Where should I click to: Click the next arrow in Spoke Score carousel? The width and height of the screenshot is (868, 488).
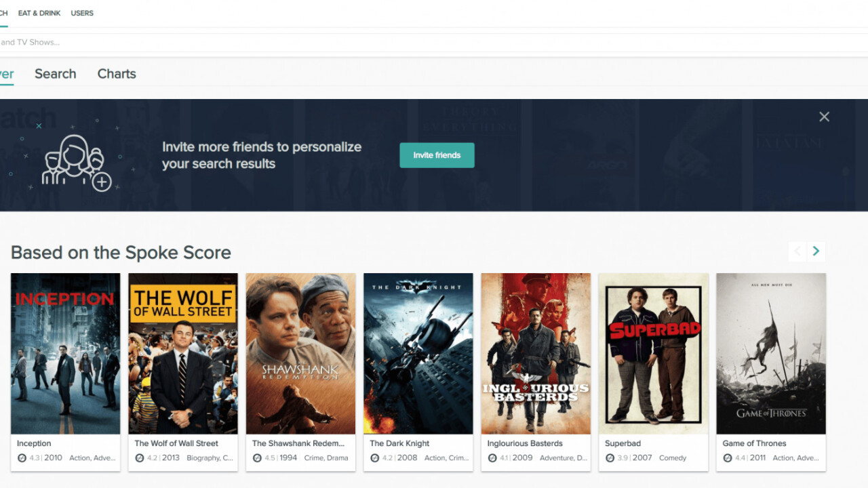(816, 251)
